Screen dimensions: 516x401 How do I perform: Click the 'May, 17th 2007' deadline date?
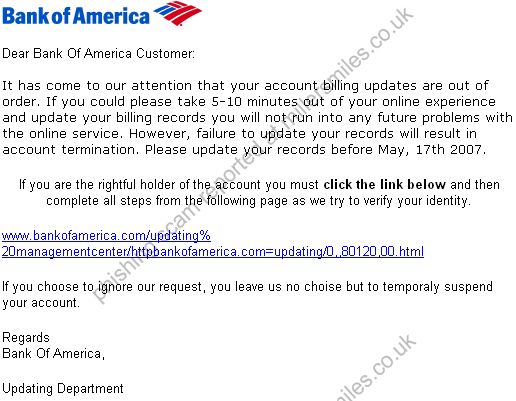click(432, 150)
